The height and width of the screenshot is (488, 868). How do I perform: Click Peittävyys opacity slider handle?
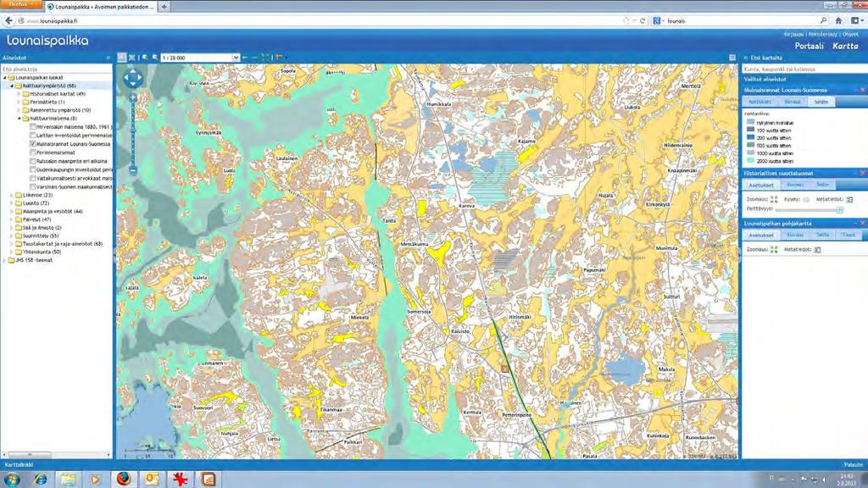(x=840, y=210)
